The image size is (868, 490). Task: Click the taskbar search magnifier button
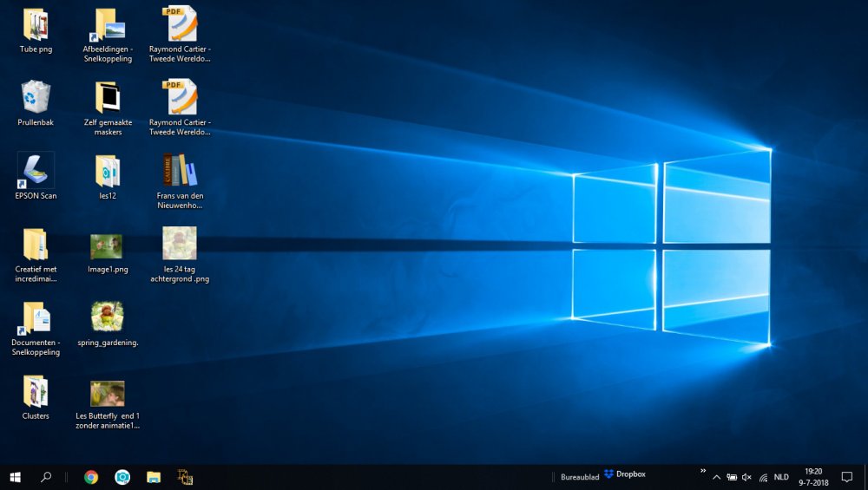click(x=46, y=477)
